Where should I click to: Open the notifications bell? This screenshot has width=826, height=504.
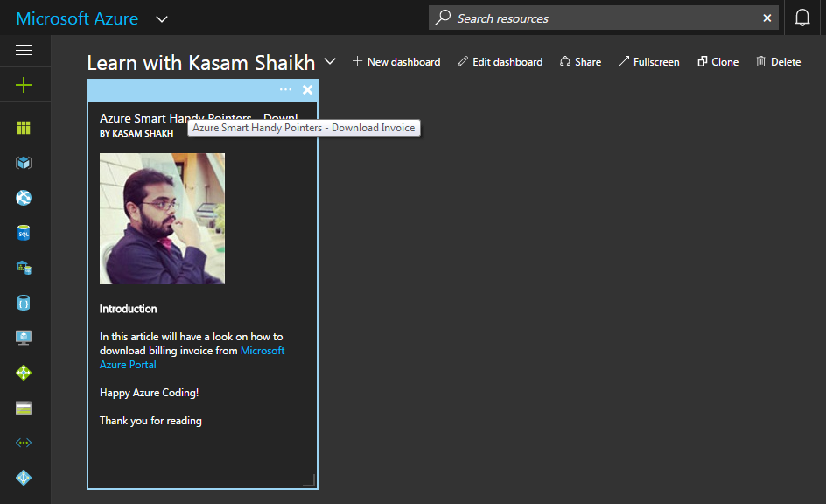pos(801,17)
